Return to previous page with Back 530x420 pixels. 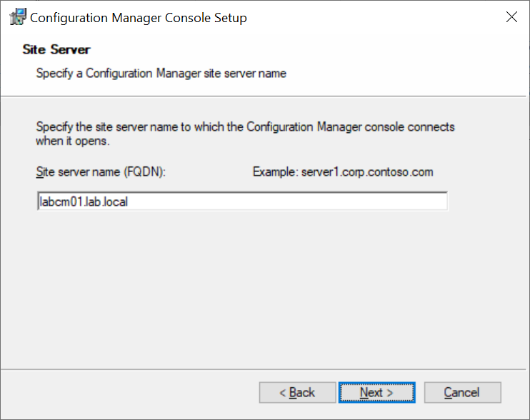point(297,392)
